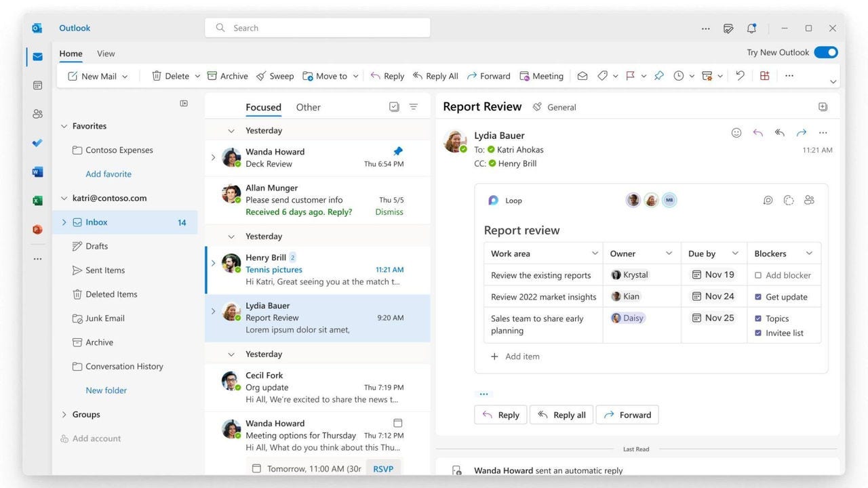Dismiss the Allan Munger reply reminder
Viewport: 868px width, 488px height.
pos(389,212)
